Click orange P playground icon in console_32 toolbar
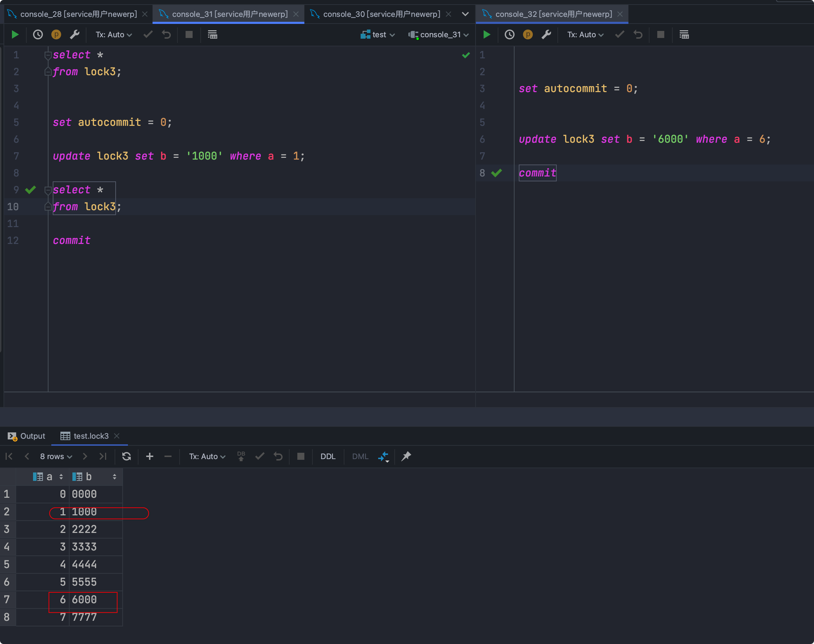This screenshot has height=644, width=814. (x=528, y=35)
